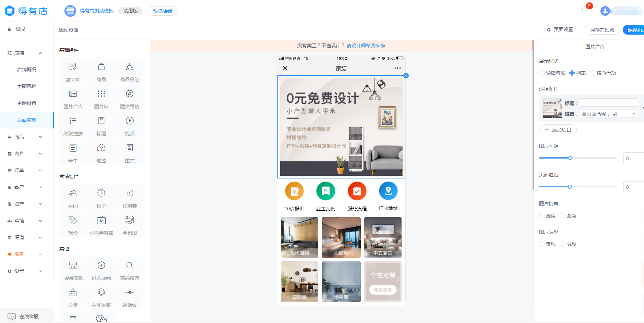Choose 常规 image shadow option
Viewport: 644px width, 323px height.
point(547,244)
